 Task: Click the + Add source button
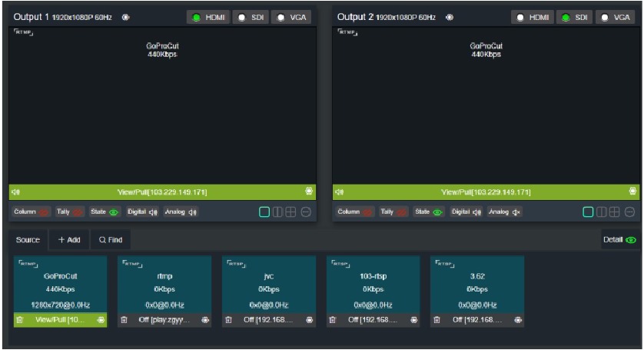click(69, 240)
